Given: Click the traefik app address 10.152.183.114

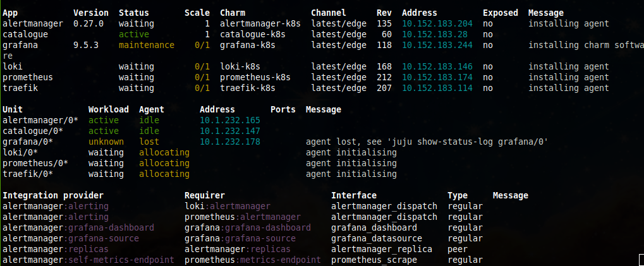Looking at the screenshot, I should click(437, 88).
